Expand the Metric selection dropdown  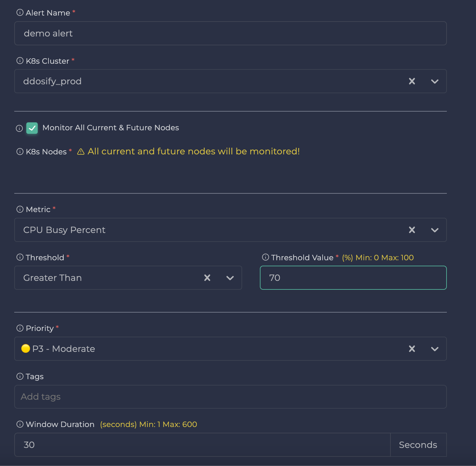click(x=434, y=230)
